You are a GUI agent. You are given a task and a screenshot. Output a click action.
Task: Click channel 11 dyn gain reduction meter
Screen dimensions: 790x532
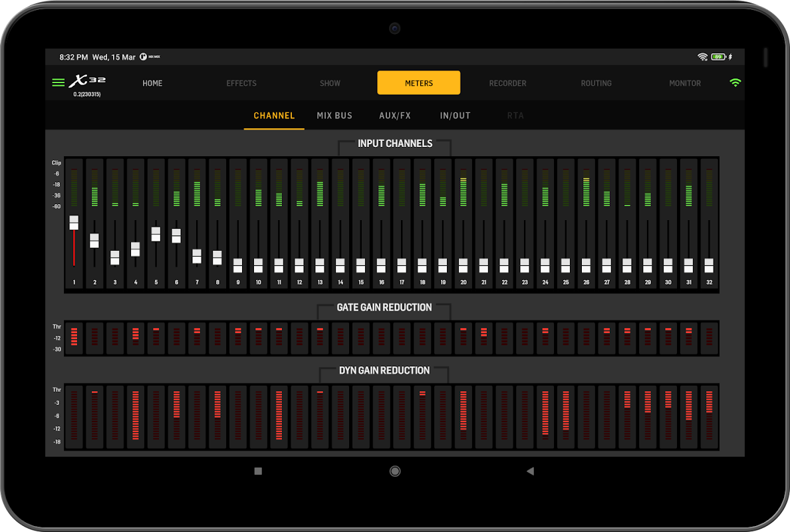279,416
